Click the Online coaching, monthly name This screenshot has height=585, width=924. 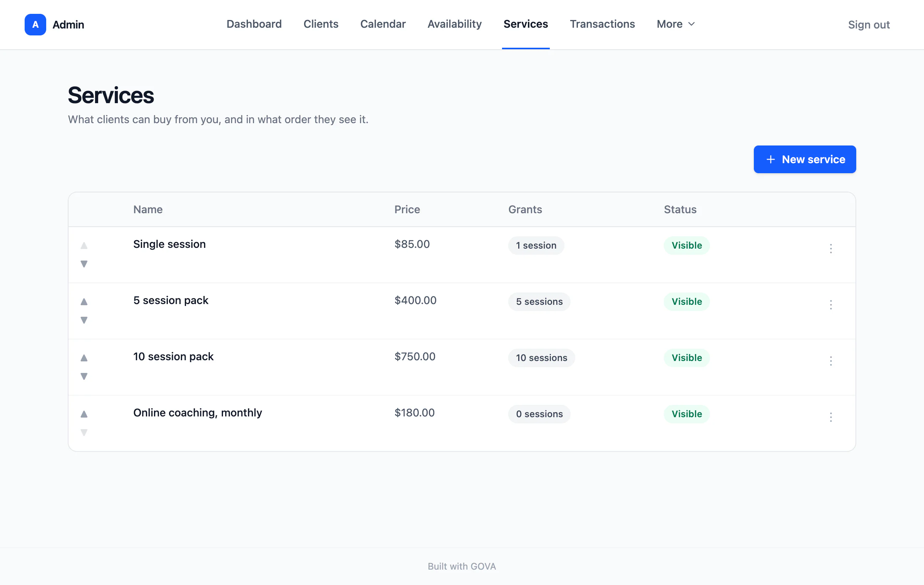(x=198, y=413)
